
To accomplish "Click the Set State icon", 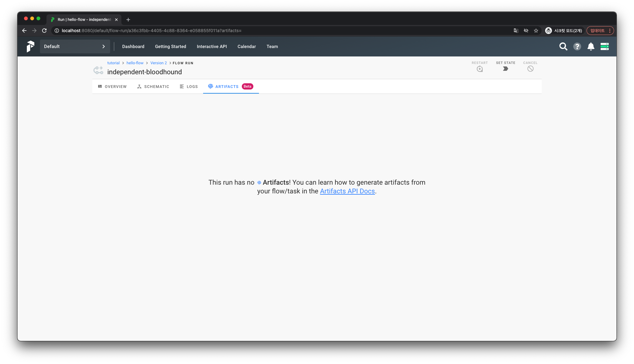I will (x=505, y=69).
